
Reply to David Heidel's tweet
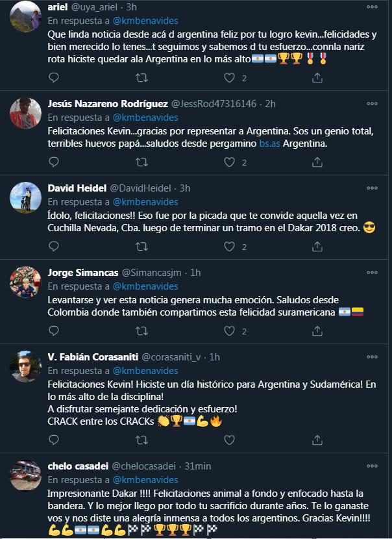click(54, 247)
